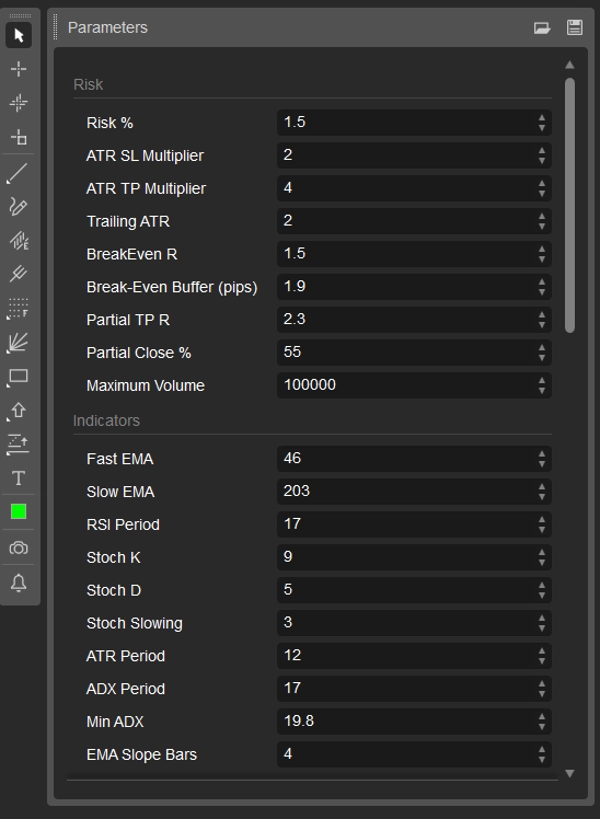Increase the Stoch D value

pyautogui.click(x=542, y=586)
